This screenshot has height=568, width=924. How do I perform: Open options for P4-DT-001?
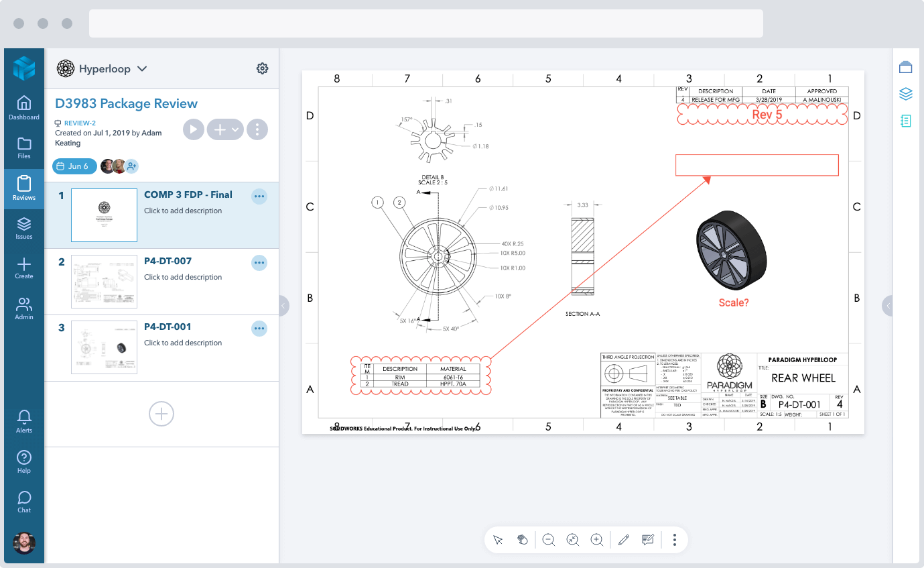259,329
